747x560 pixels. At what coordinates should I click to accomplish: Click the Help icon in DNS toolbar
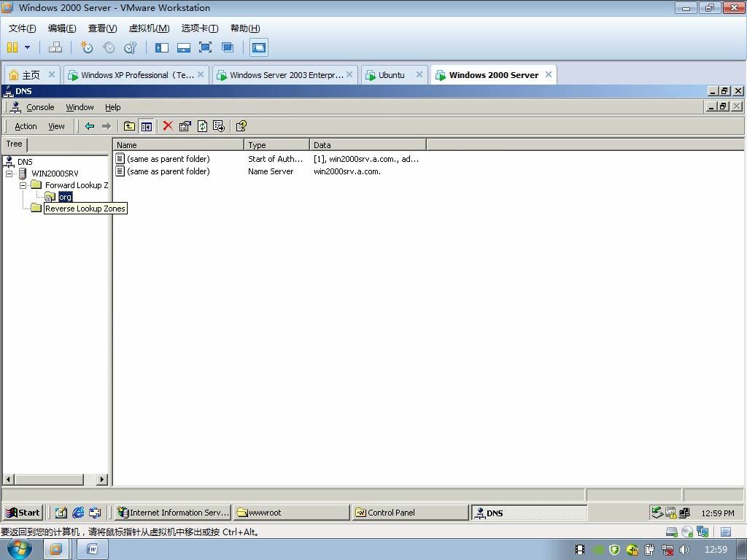[241, 126]
